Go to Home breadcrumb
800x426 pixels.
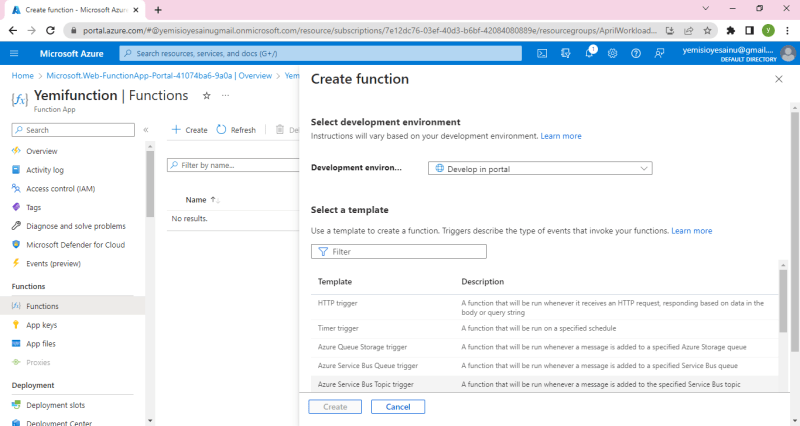[x=22, y=76]
